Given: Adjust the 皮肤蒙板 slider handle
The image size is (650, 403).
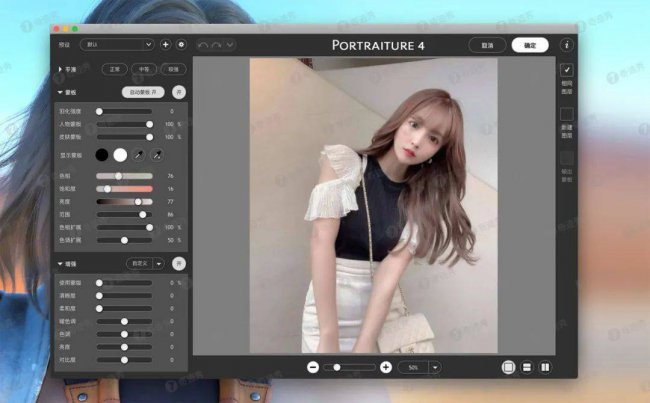Looking at the screenshot, I should click(150, 137).
